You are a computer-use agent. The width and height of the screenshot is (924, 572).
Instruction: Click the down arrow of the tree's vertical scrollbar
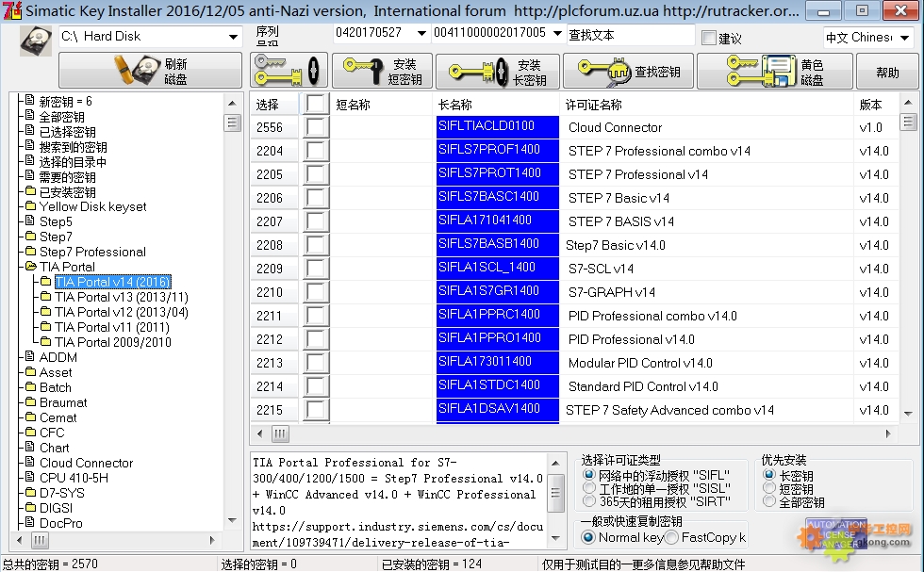[233, 521]
